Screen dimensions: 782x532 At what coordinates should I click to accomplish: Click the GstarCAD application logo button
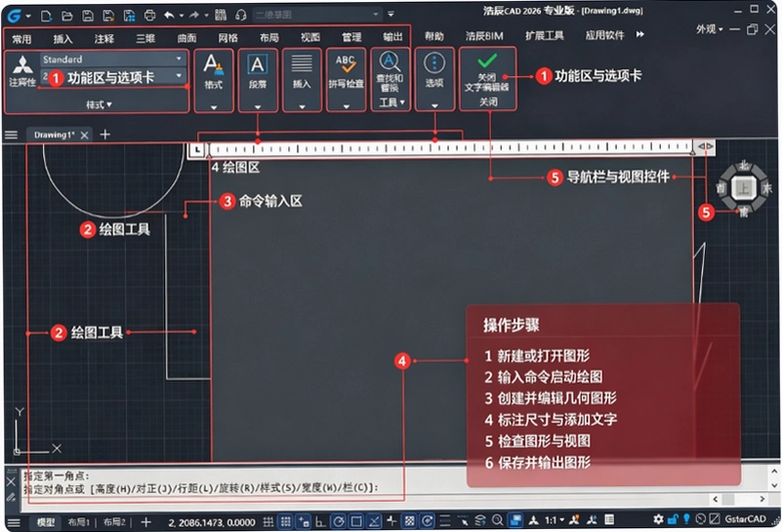coord(14,16)
